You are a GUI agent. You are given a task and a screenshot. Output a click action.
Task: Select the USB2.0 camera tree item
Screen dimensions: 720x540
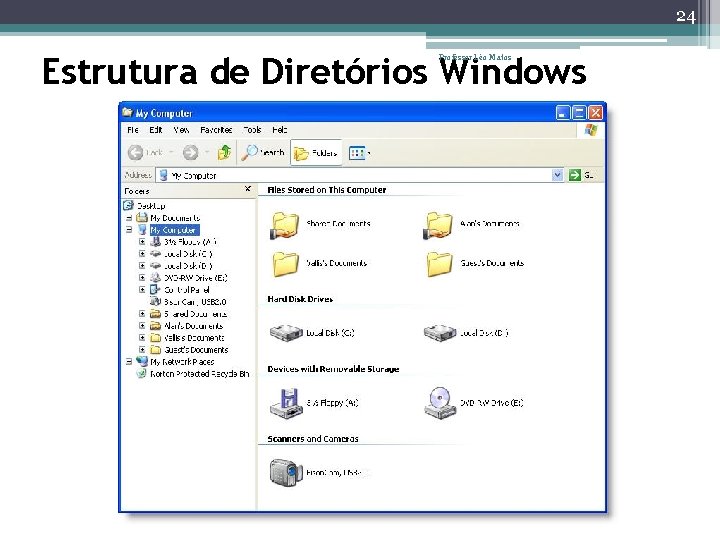pyautogui.click(x=195, y=302)
